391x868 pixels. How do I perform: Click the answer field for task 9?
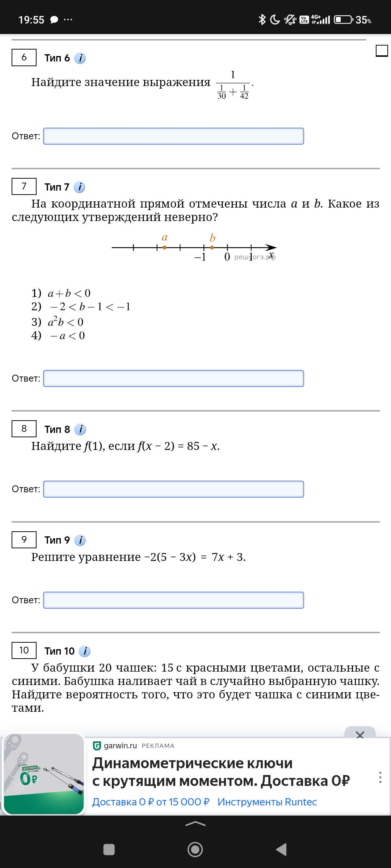click(x=173, y=600)
